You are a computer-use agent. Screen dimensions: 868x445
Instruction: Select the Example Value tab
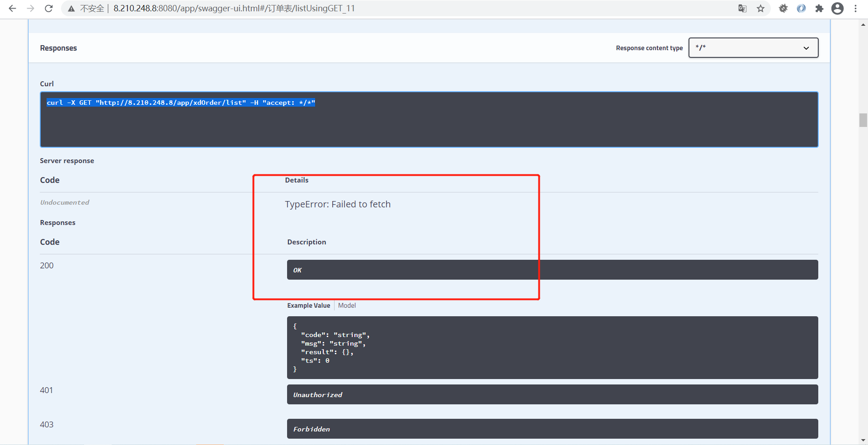coord(308,305)
